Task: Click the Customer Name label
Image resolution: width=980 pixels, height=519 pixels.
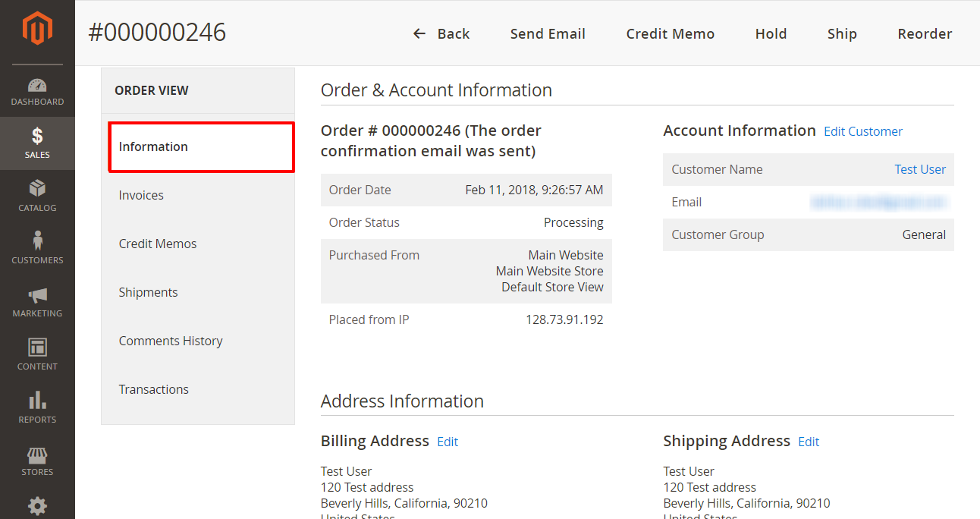Action: pos(717,170)
